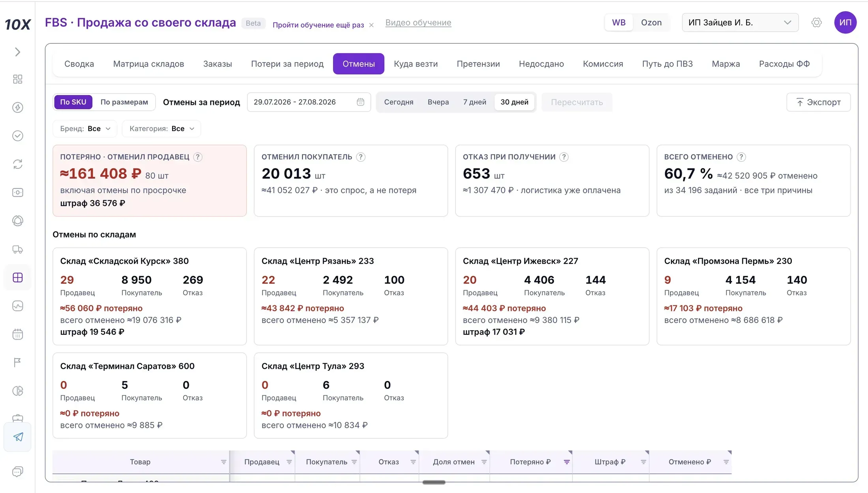Show help for Отменил покупатель card

pyautogui.click(x=361, y=157)
